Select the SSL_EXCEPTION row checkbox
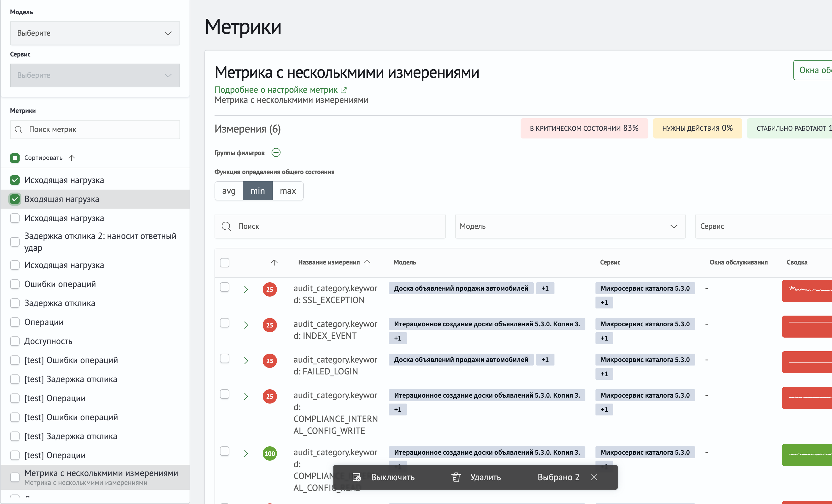The height and width of the screenshot is (504, 832). point(225,287)
